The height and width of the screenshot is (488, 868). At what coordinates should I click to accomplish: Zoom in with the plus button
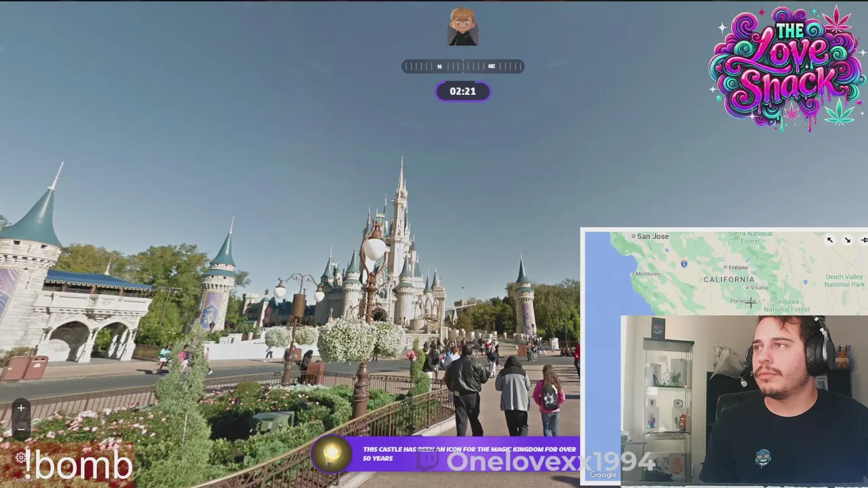tap(21, 408)
